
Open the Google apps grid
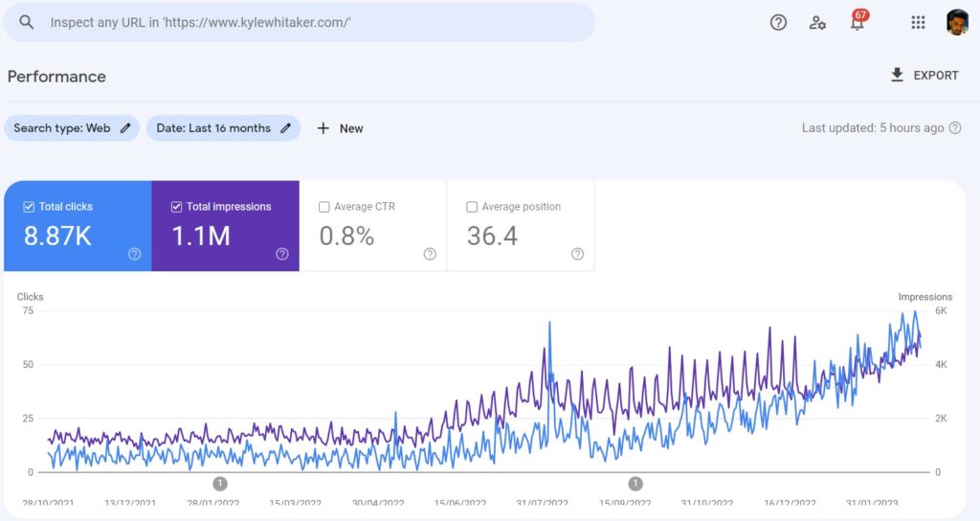pyautogui.click(x=918, y=22)
